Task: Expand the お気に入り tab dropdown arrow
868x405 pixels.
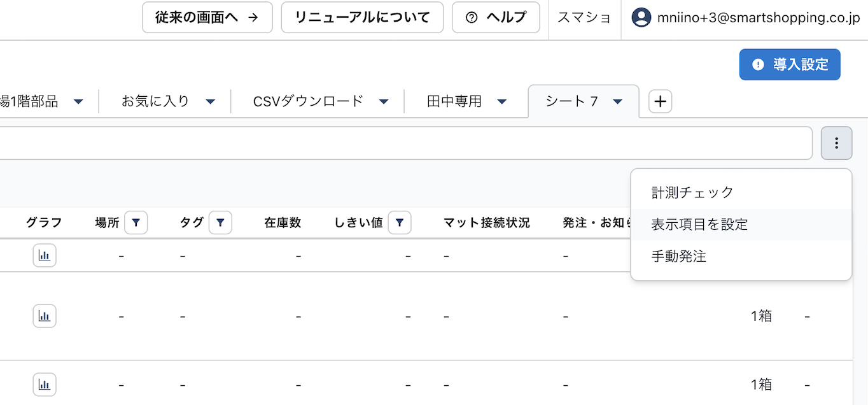Action: (x=211, y=102)
